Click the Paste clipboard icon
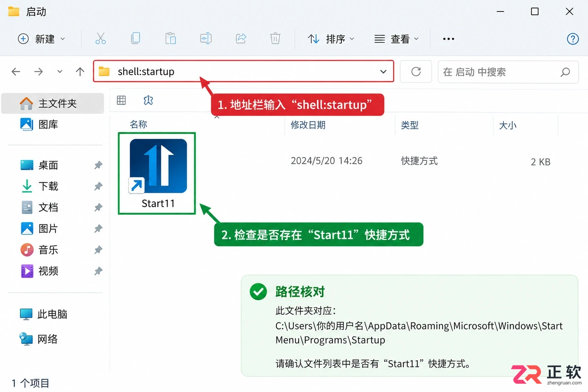Screen dimensions: 588x392 171,39
